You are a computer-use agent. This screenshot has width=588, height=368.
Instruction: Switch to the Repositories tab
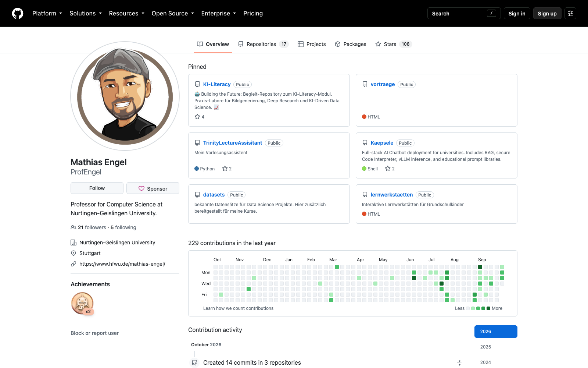coord(263,44)
